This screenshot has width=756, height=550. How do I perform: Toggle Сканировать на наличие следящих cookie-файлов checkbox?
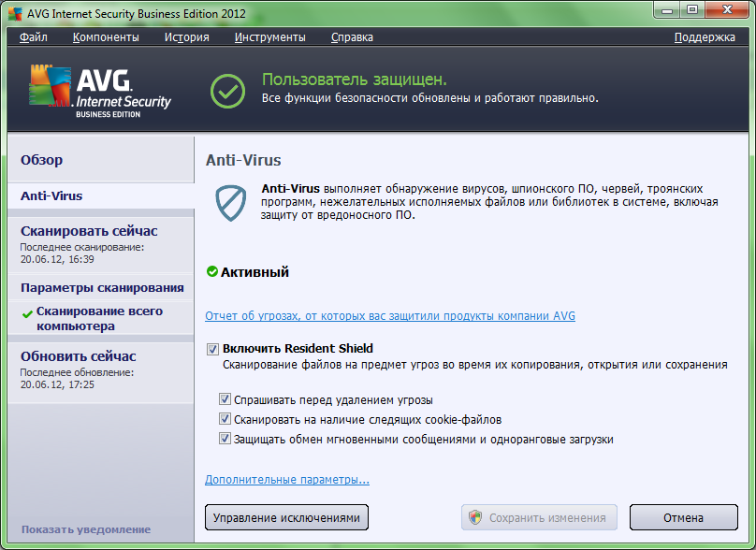(225, 418)
